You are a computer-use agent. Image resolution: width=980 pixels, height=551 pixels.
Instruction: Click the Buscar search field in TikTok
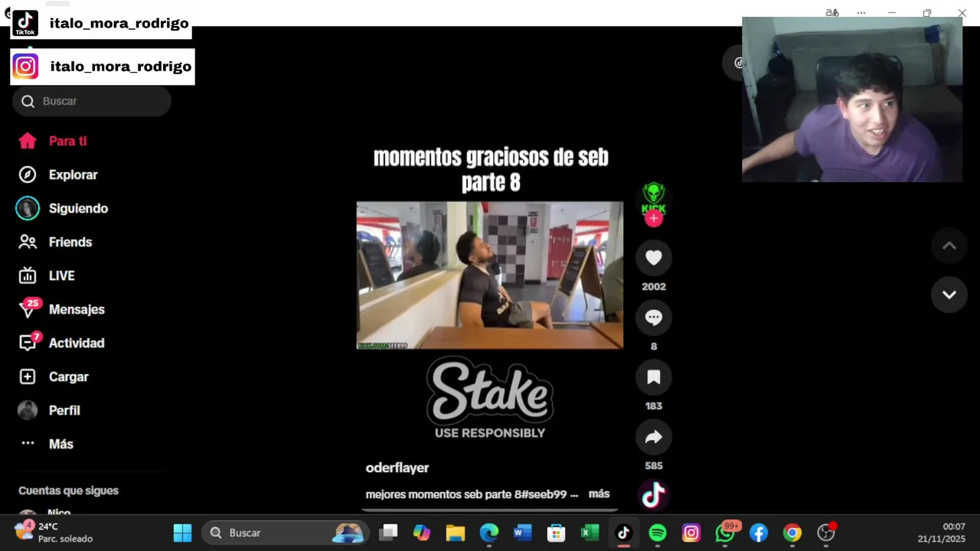pyautogui.click(x=92, y=101)
